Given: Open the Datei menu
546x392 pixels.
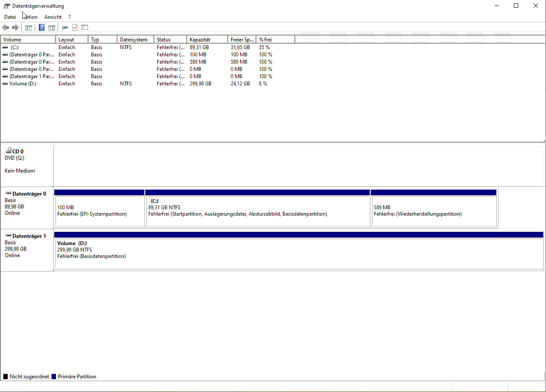Looking at the screenshot, I should (x=10, y=17).
